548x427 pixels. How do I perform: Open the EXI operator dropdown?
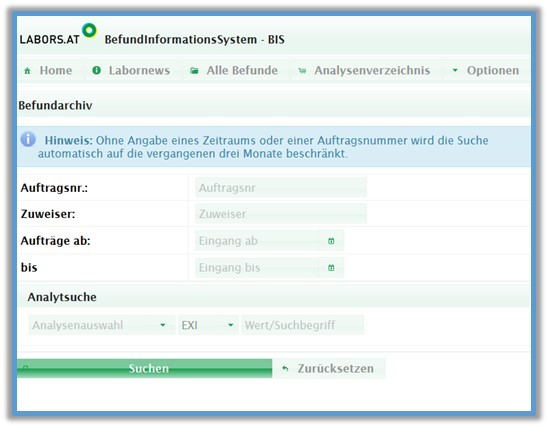(x=208, y=325)
